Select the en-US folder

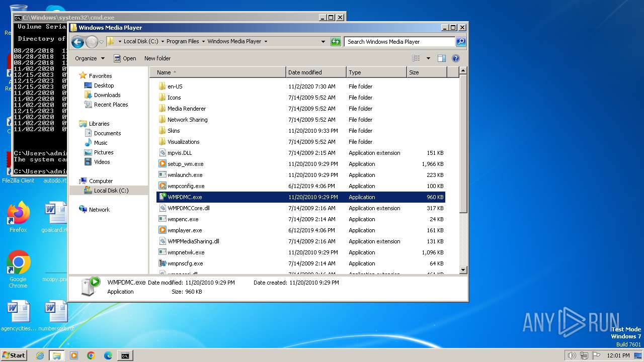301,86
